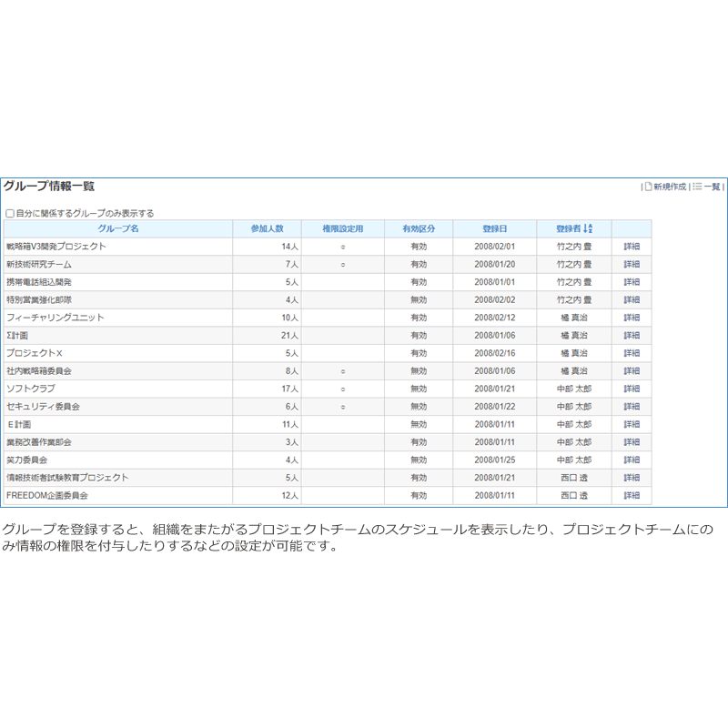Click the 一覧 list icon
The image size is (728, 728).
coord(697,187)
